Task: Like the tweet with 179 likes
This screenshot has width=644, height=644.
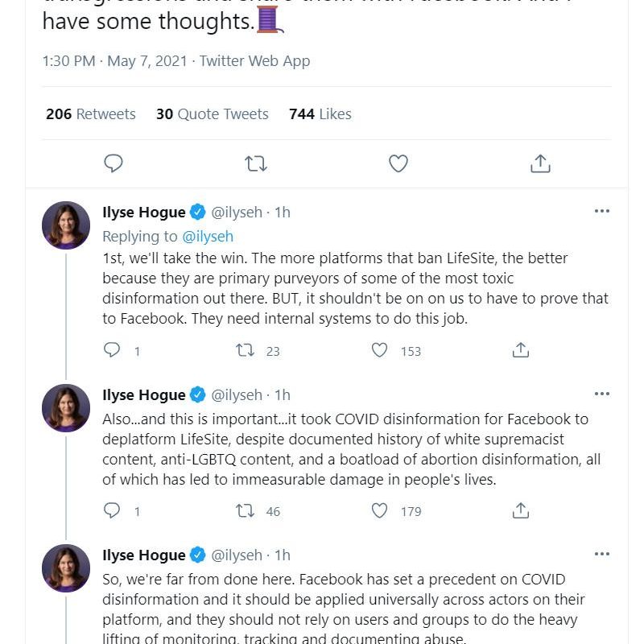Action: coord(380,510)
